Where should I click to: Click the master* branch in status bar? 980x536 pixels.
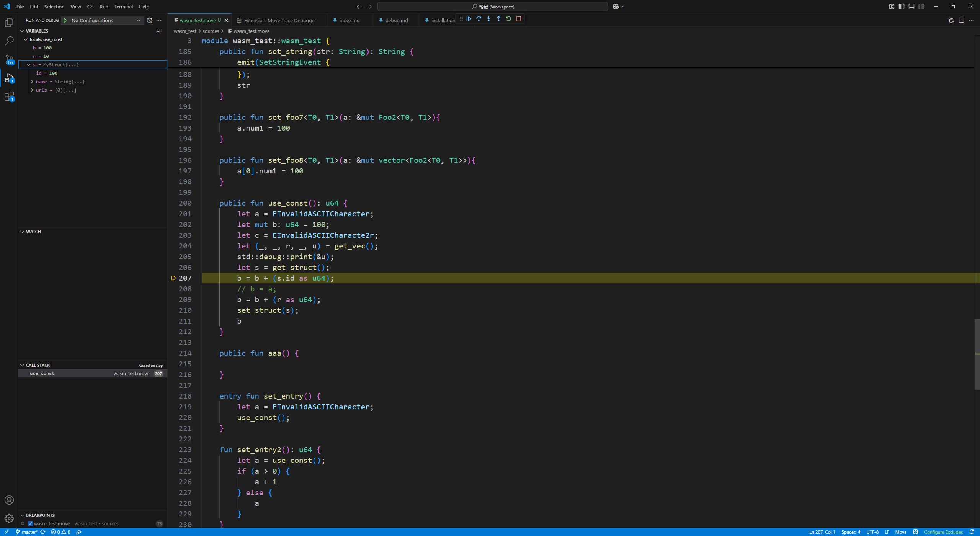click(26, 532)
